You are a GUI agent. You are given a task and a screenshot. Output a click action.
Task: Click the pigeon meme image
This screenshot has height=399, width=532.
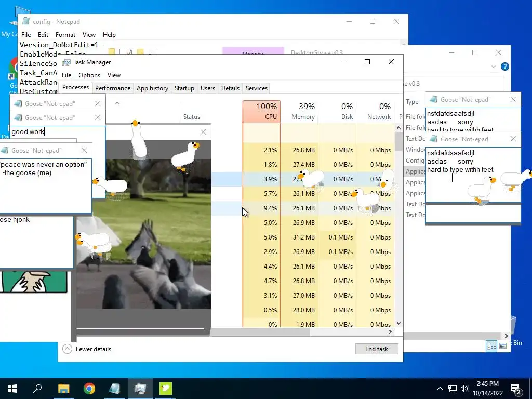tap(144, 233)
